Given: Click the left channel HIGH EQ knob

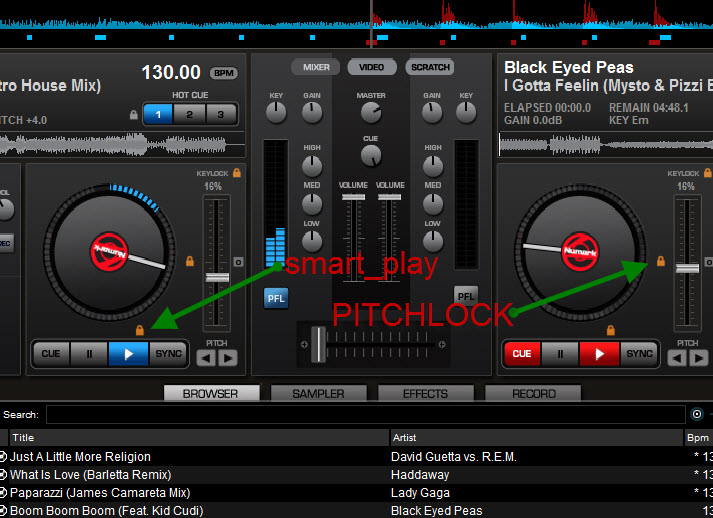Looking at the screenshot, I should pyautogui.click(x=312, y=166).
